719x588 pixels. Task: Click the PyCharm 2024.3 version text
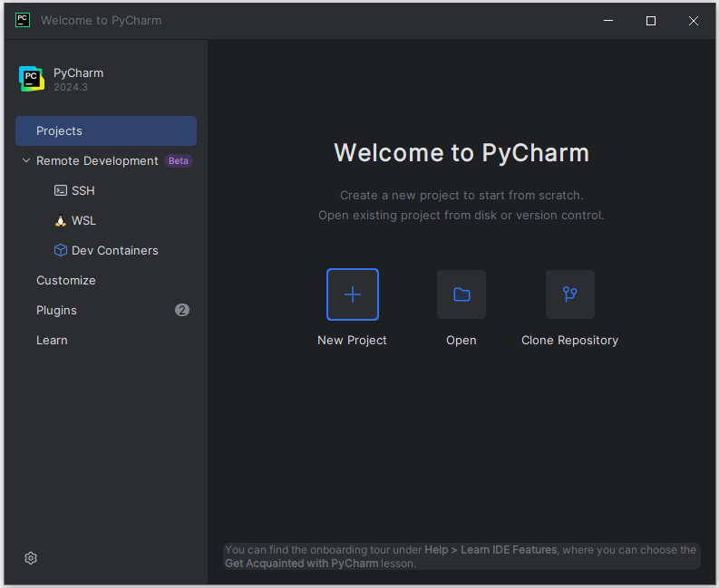point(71,87)
